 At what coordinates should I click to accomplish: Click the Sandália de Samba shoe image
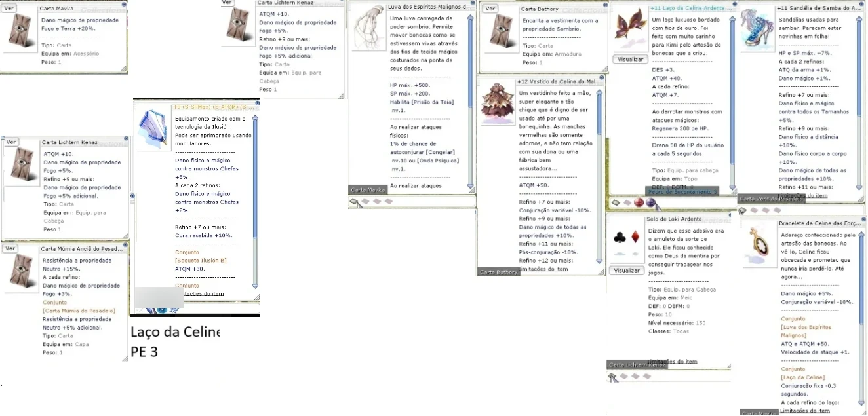coord(758,31)
